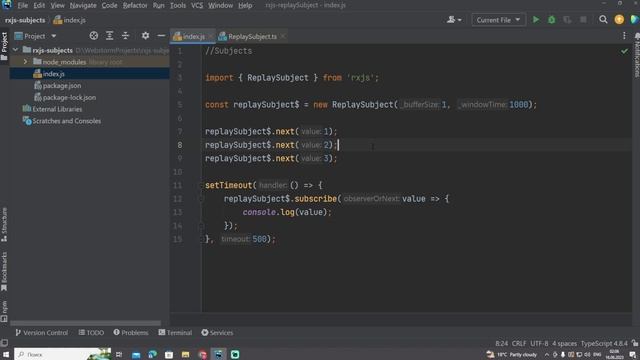Viewport: 640px width, 360px height.
Task: Select opened file target icon in Project panel
Action: click(x=93, y=36)
